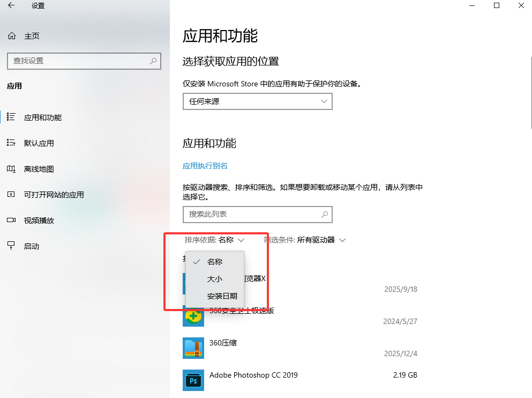The height and width of the screenshot is (398, 532).
Task: Select the 视频播放 camera icon
Action: pos(11,220)
